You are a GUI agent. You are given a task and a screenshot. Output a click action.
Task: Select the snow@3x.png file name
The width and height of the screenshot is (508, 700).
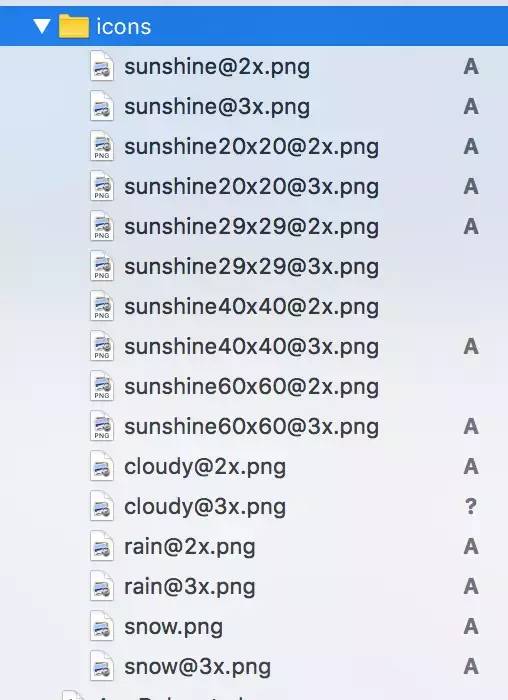pos(197,667)
